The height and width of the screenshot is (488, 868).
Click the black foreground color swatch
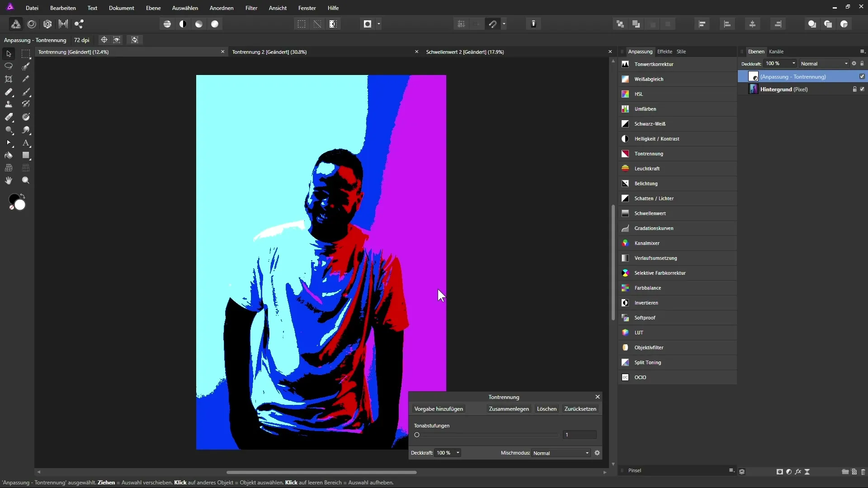pos(14,199)
